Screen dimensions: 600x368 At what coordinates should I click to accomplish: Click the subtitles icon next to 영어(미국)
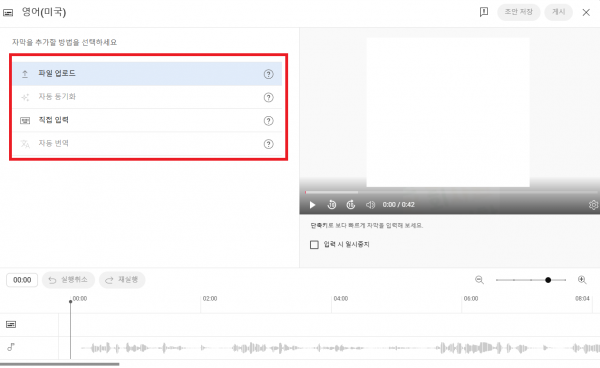pos(8,13)
